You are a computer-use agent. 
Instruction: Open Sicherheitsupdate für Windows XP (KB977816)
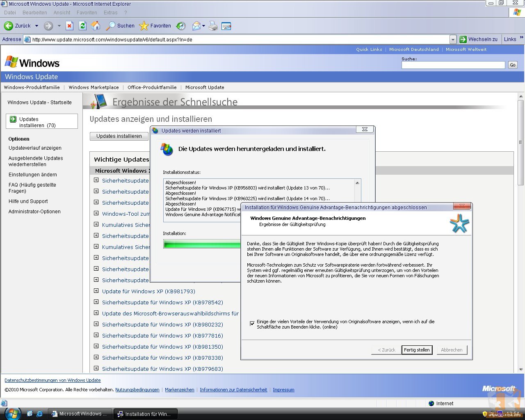(x=162, y=336)
